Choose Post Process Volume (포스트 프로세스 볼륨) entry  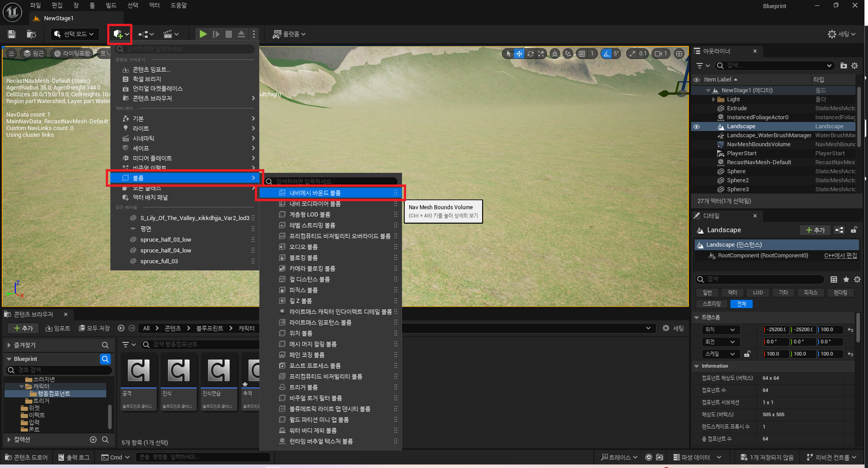[330, 365]
